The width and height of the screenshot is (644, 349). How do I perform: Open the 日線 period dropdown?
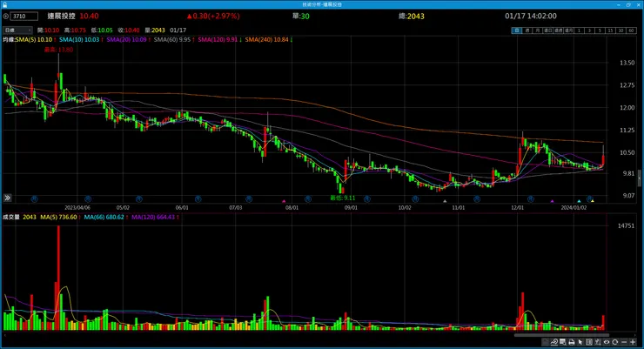pyautogui.click(x=17, y=30)
